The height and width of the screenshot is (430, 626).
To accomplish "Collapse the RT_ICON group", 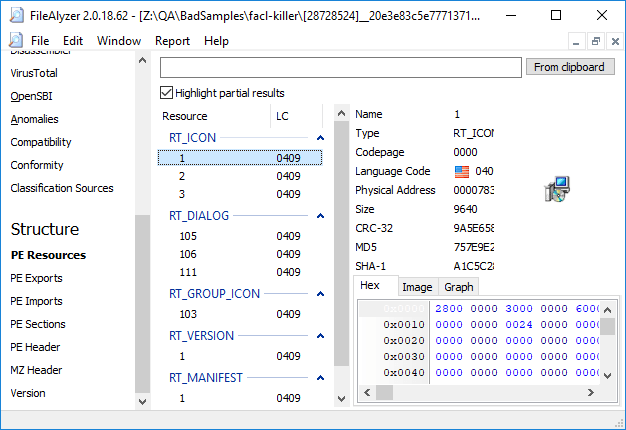I will (320, 138).
